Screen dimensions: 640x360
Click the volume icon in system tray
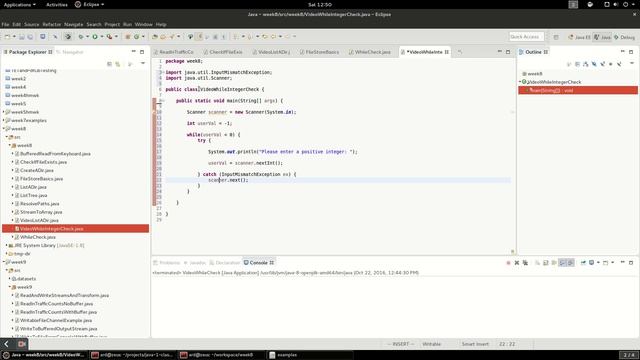coord(616,4)
